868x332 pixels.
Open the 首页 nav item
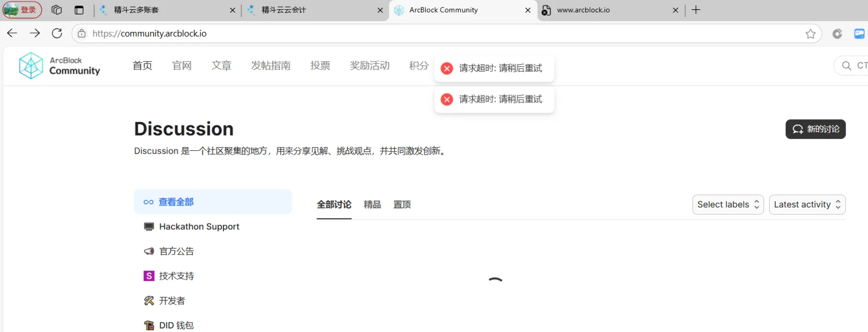click(143, 66)
